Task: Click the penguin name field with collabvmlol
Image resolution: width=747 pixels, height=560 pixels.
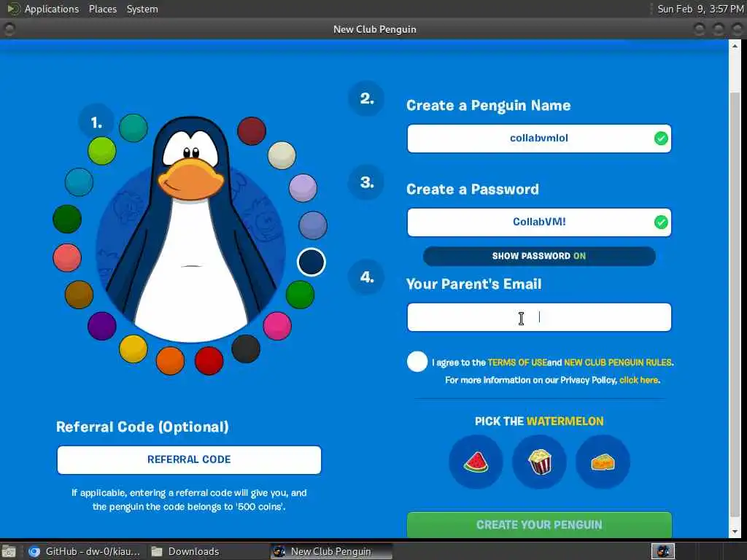Action: [539, 139]
